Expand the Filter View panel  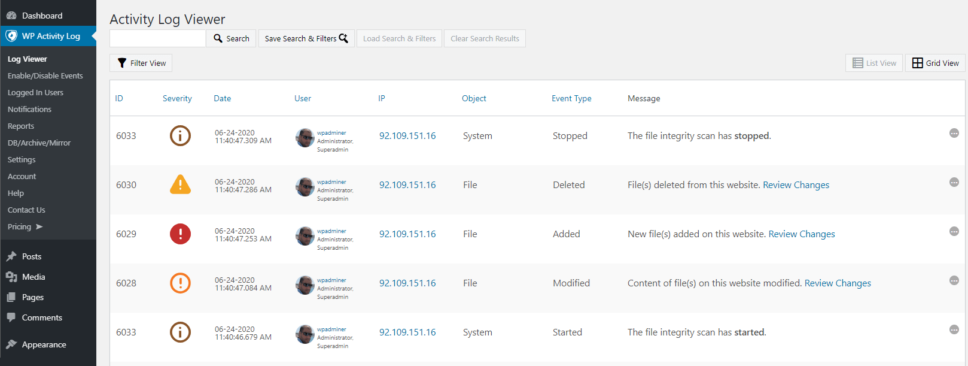pos(141,63)
